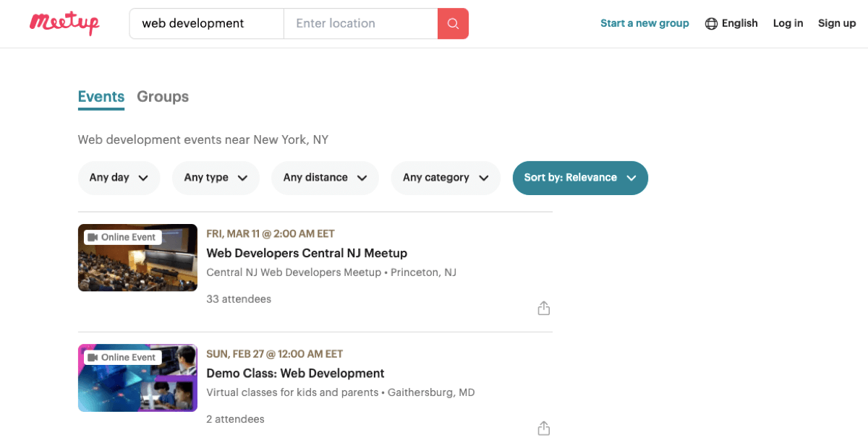Click the Demo Class event thumbnail
The width and height of the screenshot is (868, 448).
tap(137, 378)
